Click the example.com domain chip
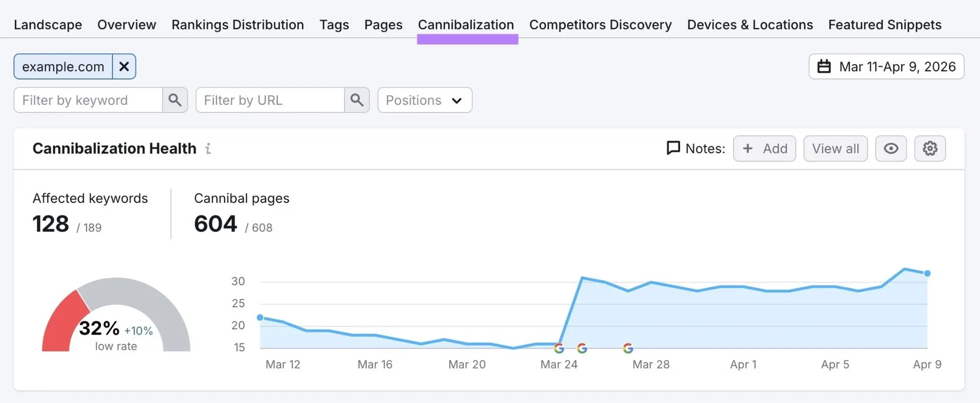 pos(63,67)
